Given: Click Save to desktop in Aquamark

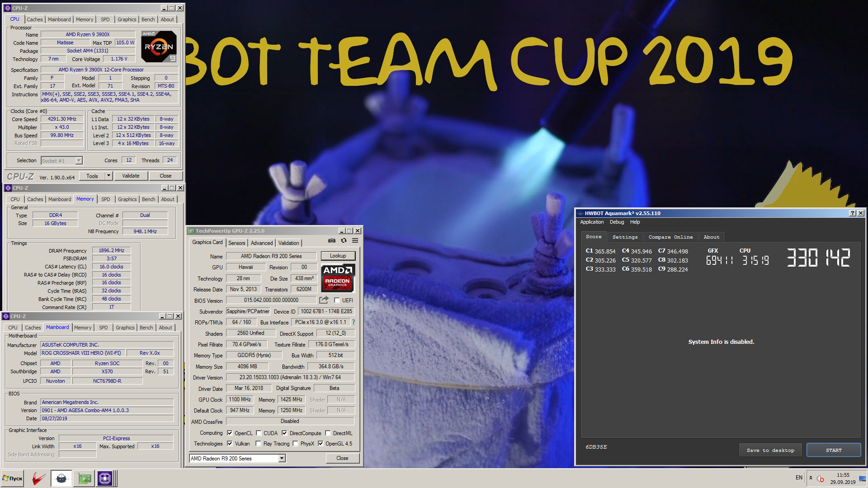Looking at the screenshot, I should click(770, 450).
